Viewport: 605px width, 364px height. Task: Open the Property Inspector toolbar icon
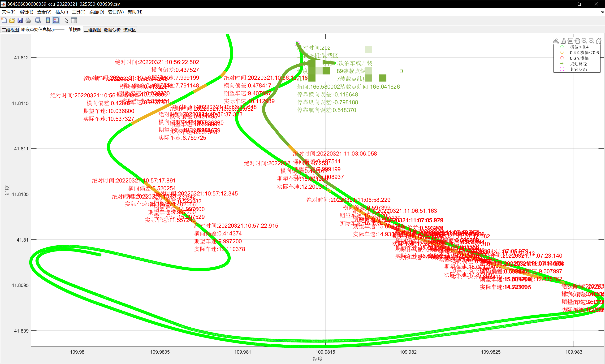coord(74,21)
